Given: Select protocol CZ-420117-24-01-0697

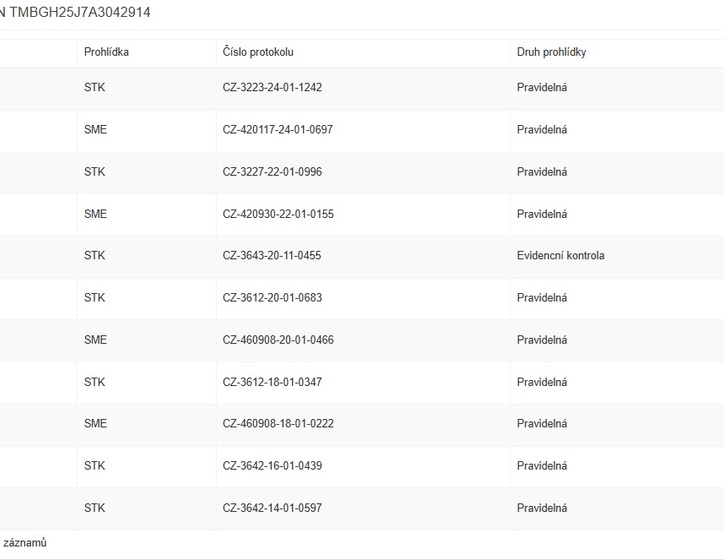Looking at the screenshot, I should tap(278, 130).
